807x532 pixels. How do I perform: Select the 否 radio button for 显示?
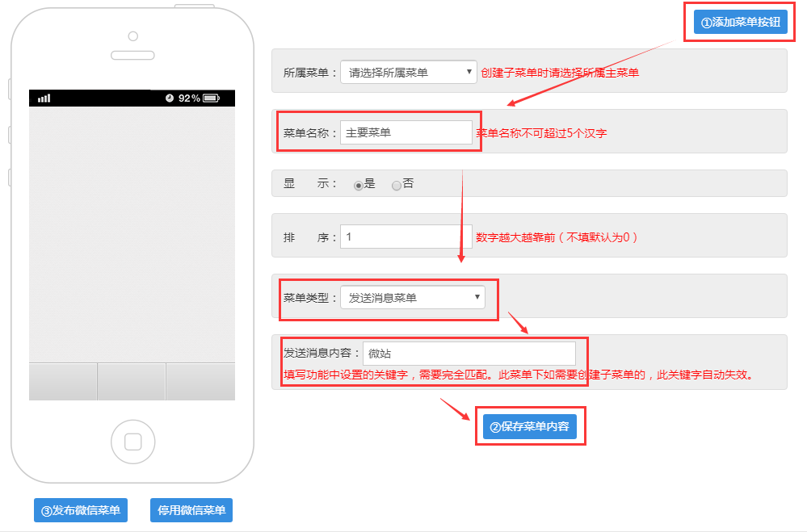coord(397,185)
